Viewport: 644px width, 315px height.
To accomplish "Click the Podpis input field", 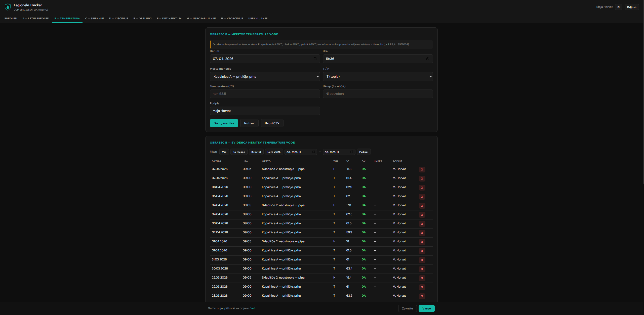I will point(265,111).
